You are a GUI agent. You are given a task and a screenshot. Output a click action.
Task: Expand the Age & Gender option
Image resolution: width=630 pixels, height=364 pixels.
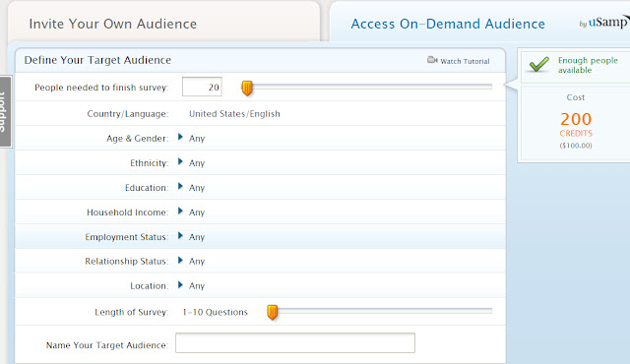tap(180, 138)
